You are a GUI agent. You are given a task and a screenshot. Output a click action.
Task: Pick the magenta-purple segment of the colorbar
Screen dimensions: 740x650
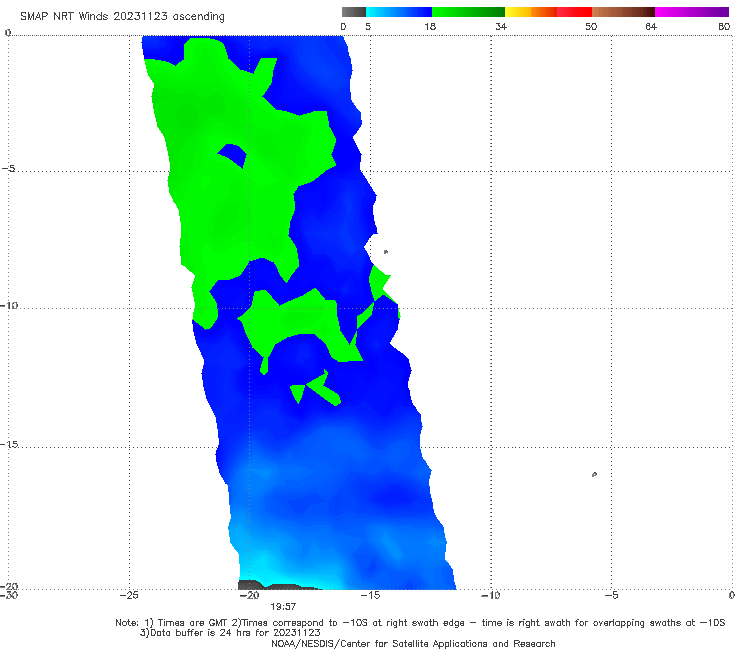point(692,12)
